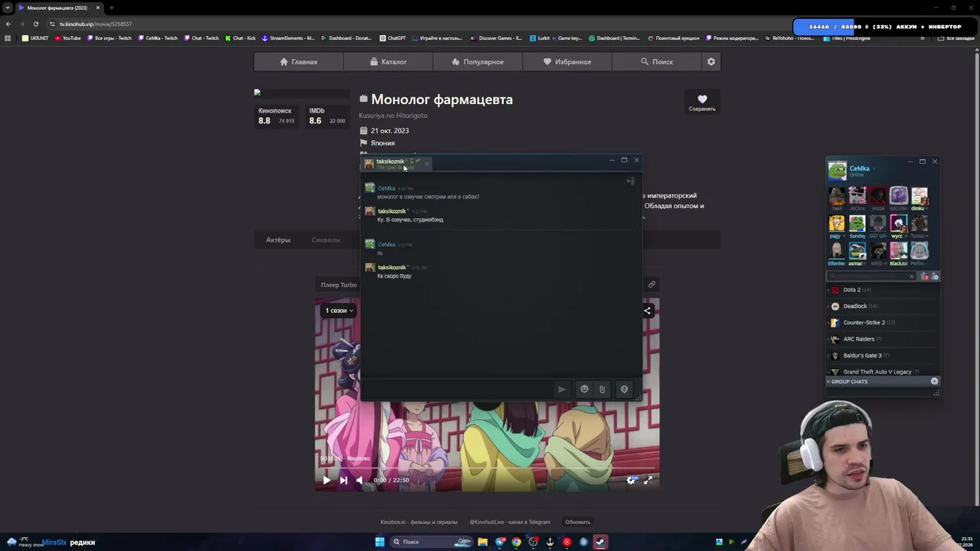Expand Counter-Strike 2 friends group
The width and height of the screenshot is (980, 551).
[882, 323]
